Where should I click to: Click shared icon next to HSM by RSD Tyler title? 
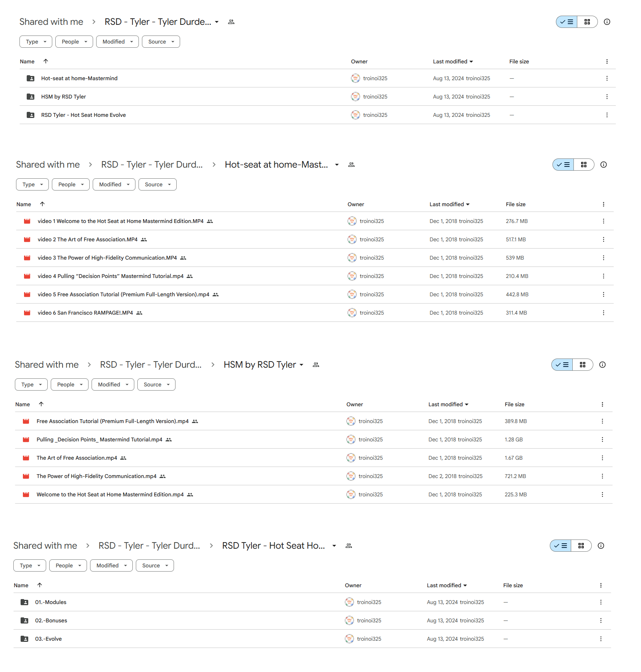pos(316,365)
